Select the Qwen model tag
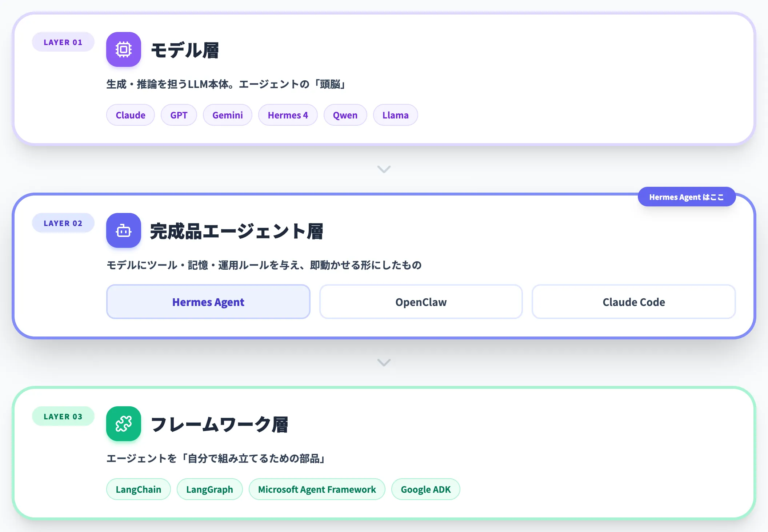 [x=345, y=115]
